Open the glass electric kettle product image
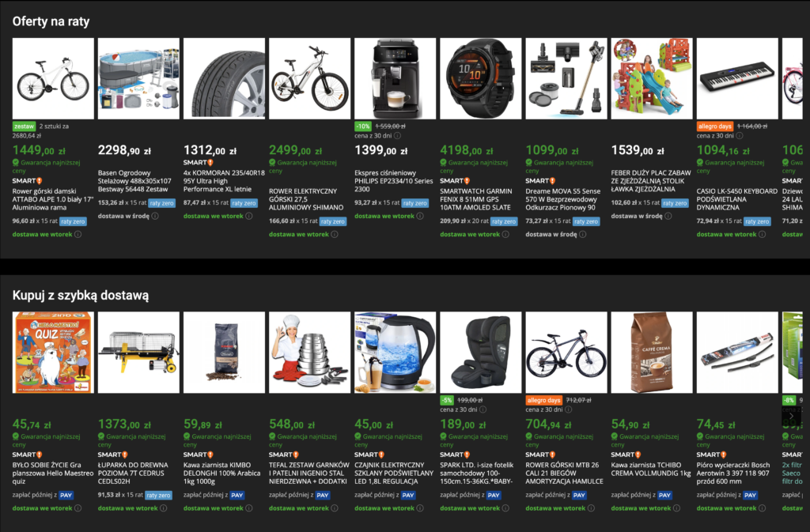Screen dimensions: 810x532 395,351
